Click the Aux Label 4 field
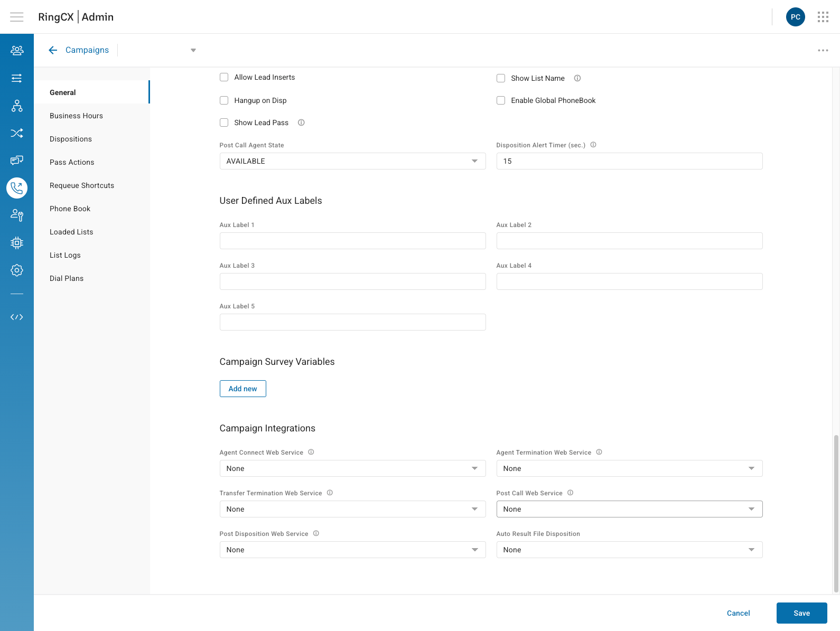Viewport: 840px width, 631px height. [x=629, y=281]
